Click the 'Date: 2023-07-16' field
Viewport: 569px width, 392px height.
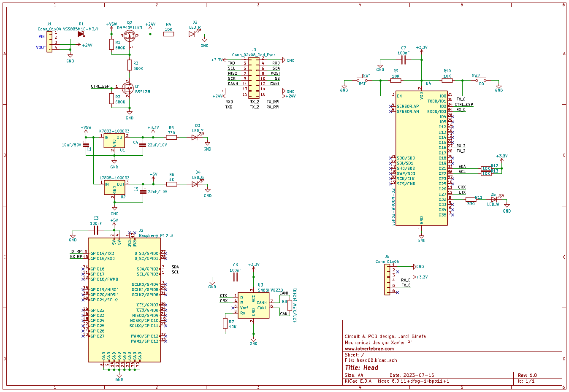412,375
